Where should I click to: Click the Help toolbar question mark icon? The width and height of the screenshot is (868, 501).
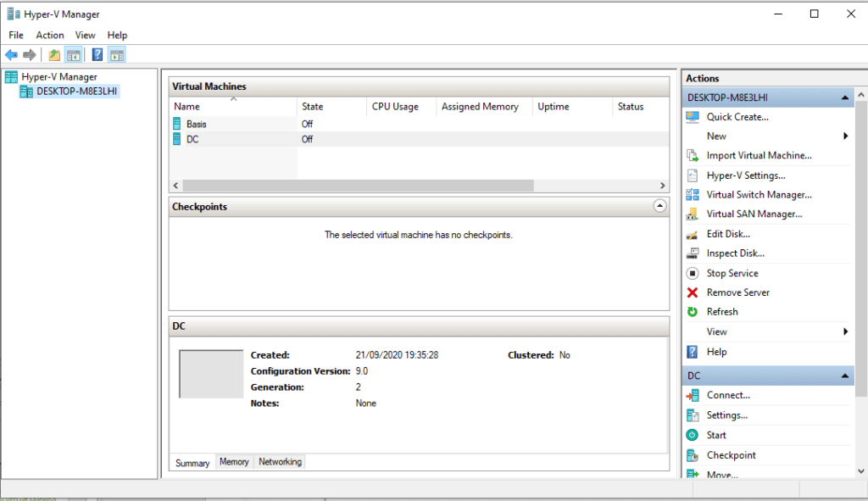coord(97,55)
